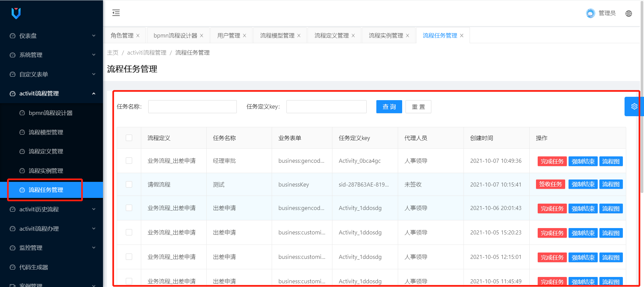Image resolution: width=644 pixels, height=287 pixels.
Task: Switch to the 流程实例管理 tab
Action: (x=386, y=35)
